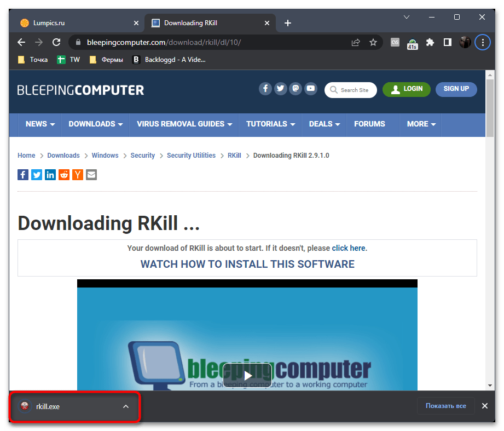
Task: Click the padlock site info icon
Action: tap(78, 42)
